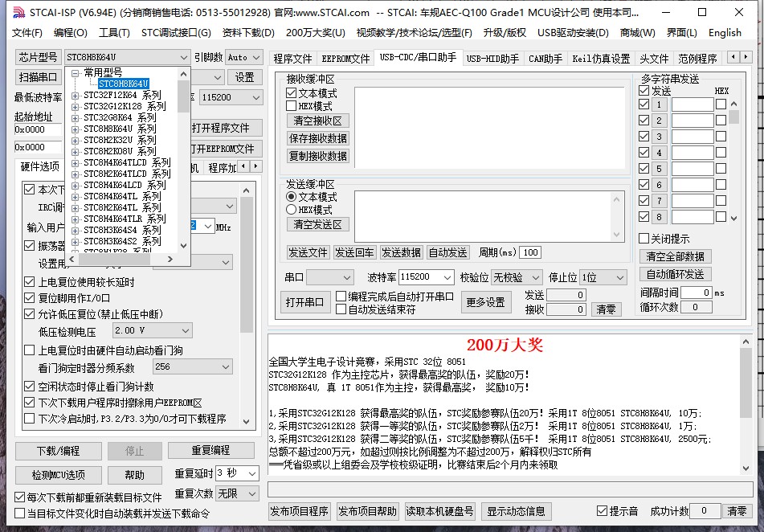Expand the STC8H8K64U 系列 tree node
Image resolution: width=764 pixels, height=532 pixels.
pyautogui.click(x=75, y=129)
